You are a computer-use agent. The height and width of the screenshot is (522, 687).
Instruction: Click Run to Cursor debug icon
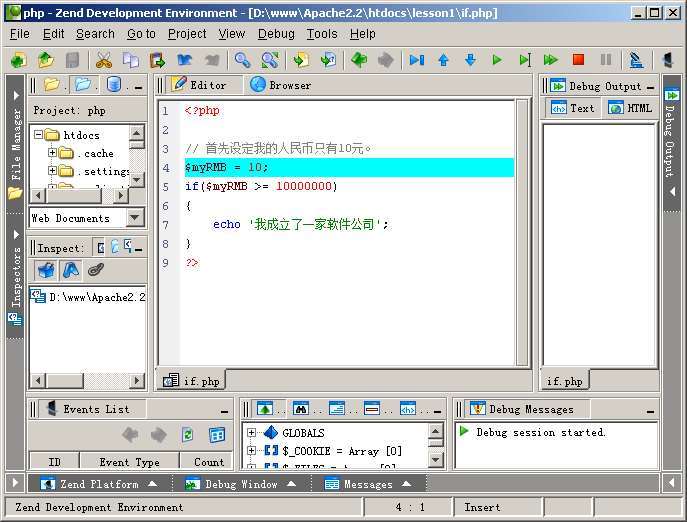tap(524, 60)
